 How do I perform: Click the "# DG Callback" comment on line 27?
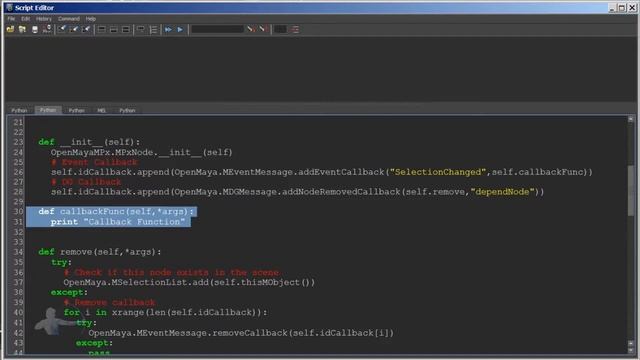[x=86, y=182]
